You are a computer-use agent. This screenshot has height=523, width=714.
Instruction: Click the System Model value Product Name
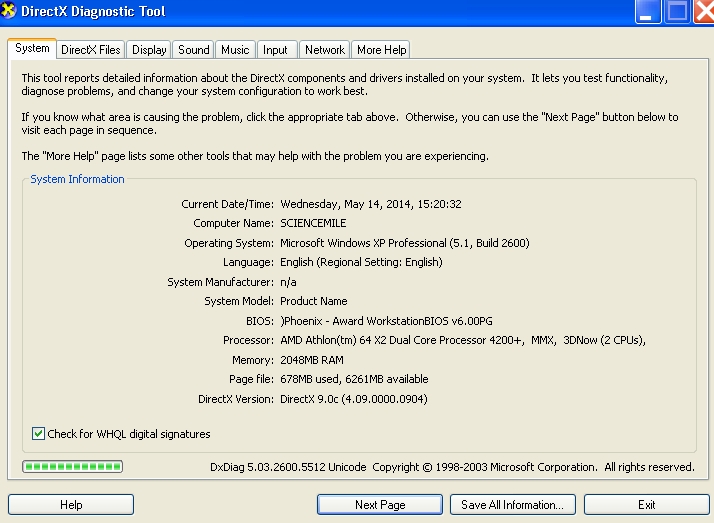click(314, 301)
